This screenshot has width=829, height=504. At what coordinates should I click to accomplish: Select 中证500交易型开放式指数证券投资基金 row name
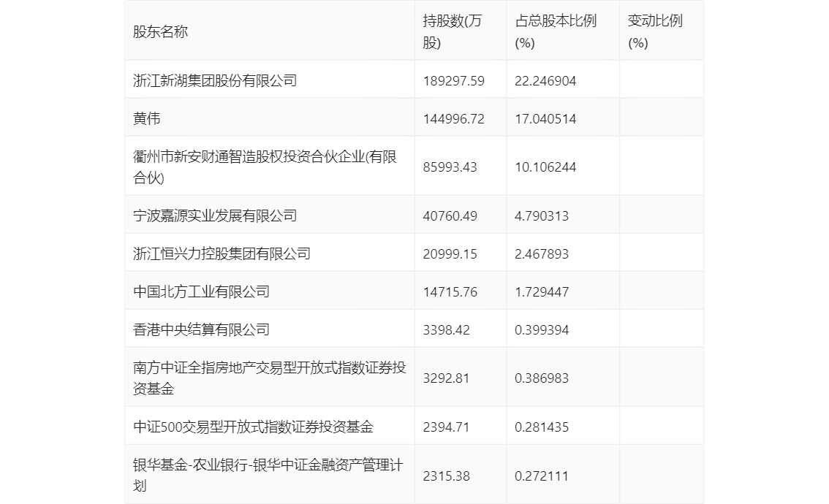[253, 427]
